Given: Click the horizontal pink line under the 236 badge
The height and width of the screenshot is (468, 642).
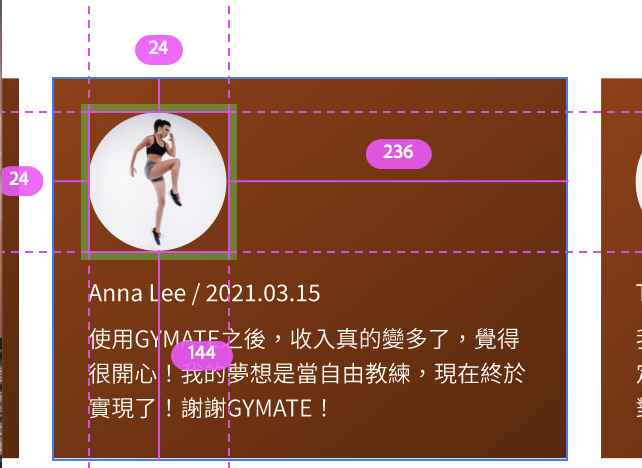Looking at the screenshot, I should pyautogui.click(x=398, y=181).
